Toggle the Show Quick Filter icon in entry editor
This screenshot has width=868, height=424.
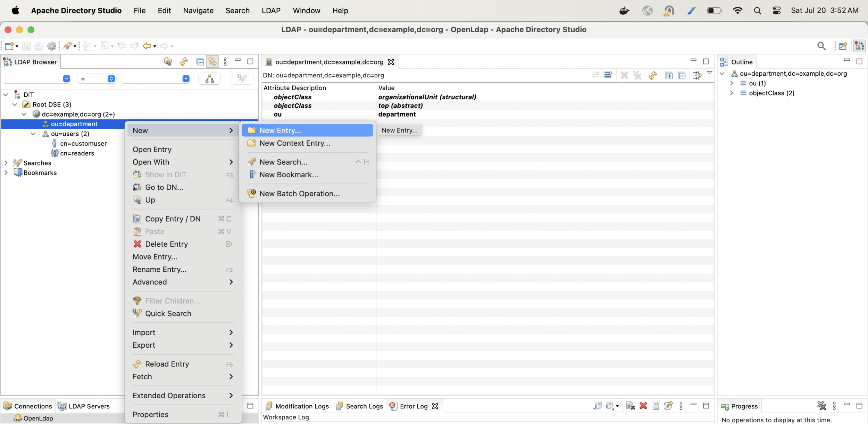(x=697, y=75)
